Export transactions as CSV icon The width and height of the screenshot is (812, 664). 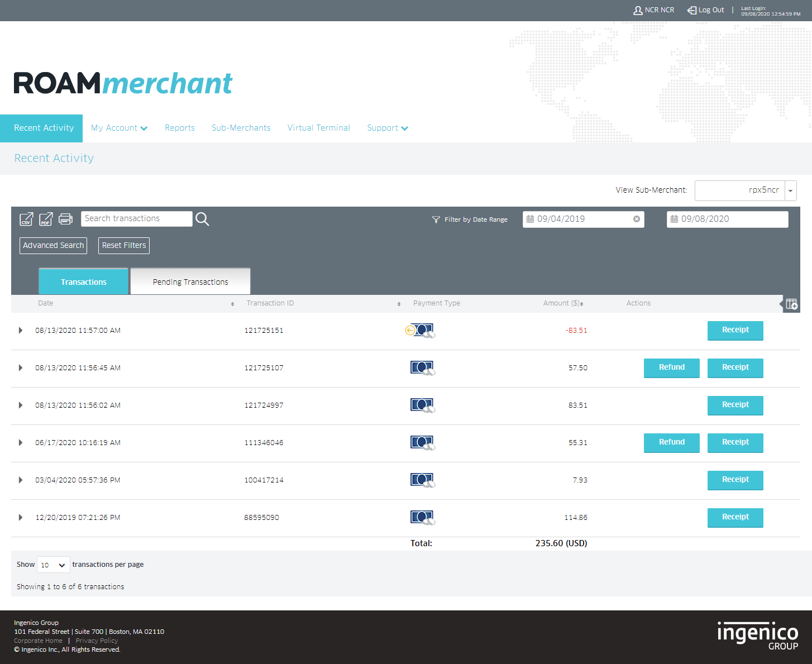click(x=26, y=219)
